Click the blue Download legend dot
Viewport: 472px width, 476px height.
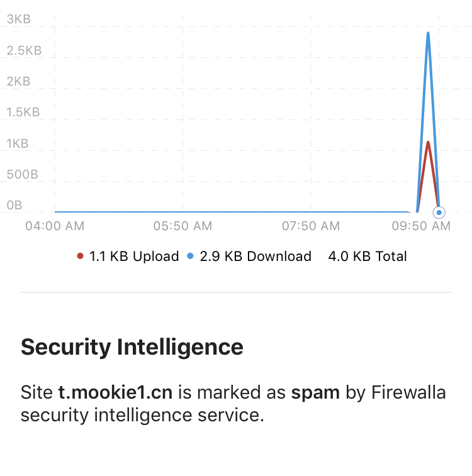click(x=190, y=256)
